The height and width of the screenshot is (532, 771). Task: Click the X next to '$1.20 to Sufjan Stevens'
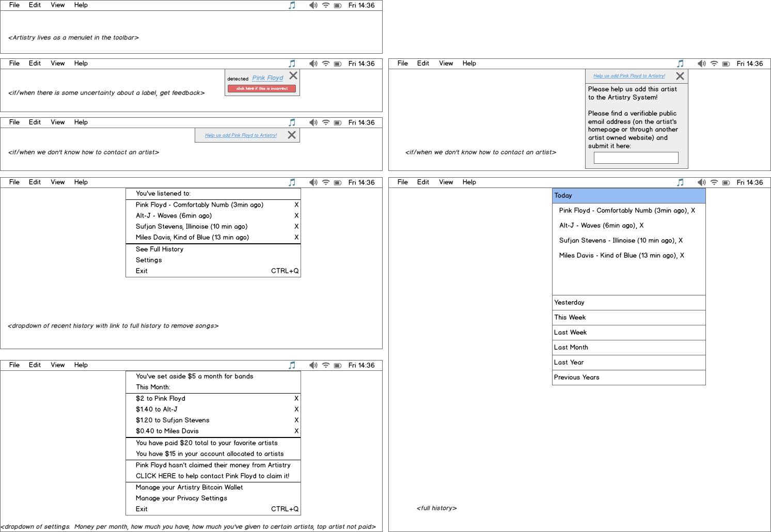point(296,420)
